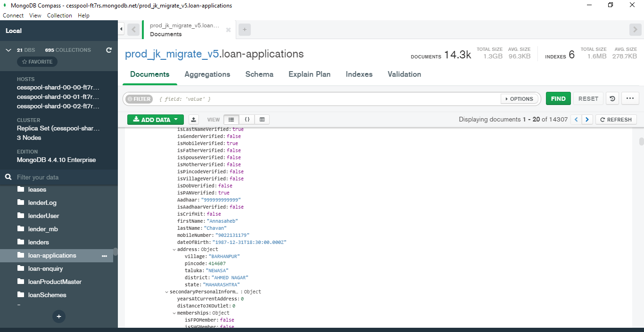Click the more query options ellipsis
Screen dimensions: 644x332
click(x=630, y=99)
